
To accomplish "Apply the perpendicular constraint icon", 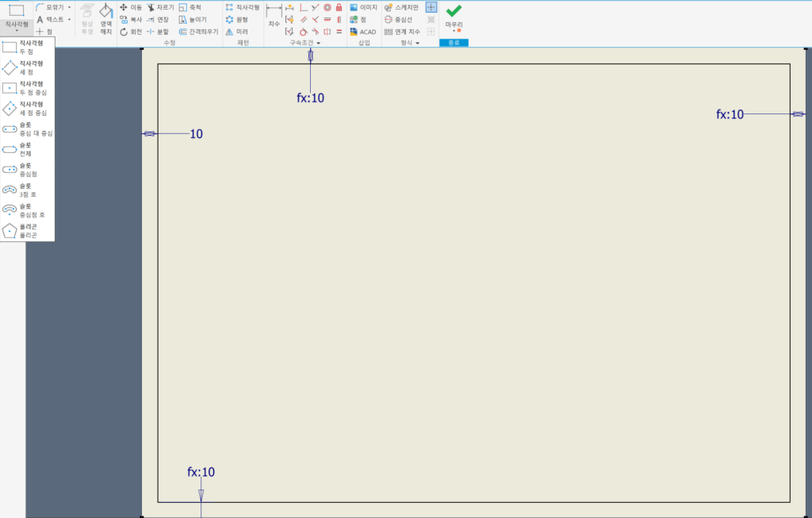I will point(316,20).
